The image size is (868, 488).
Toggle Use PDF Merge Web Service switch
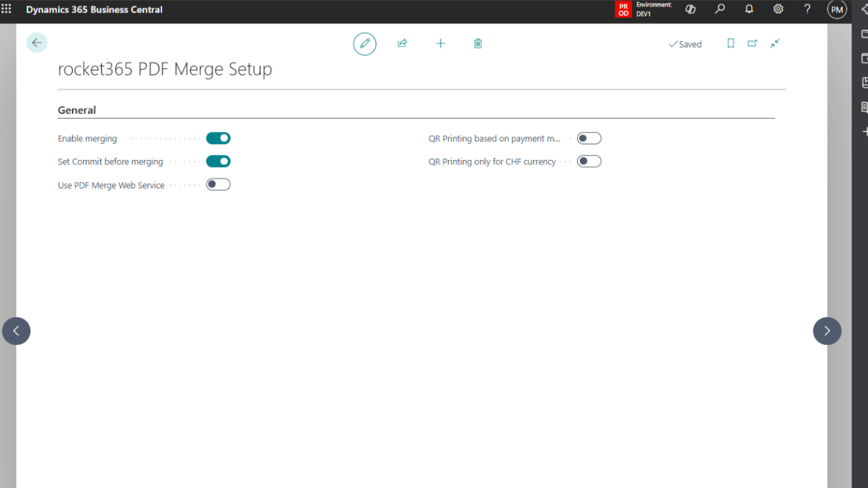tap(218, 184)
